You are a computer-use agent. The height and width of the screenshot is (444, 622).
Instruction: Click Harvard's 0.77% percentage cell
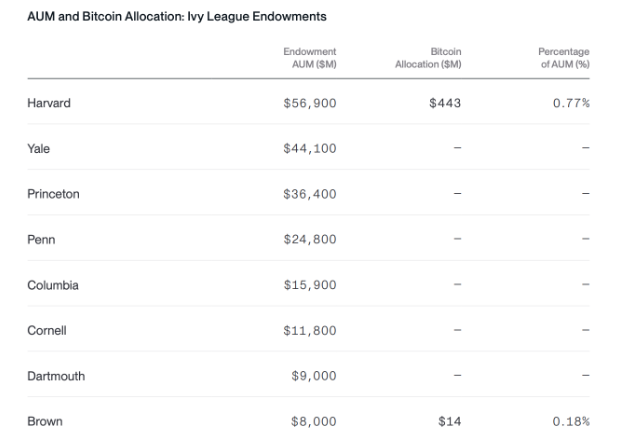pos(572,103)
